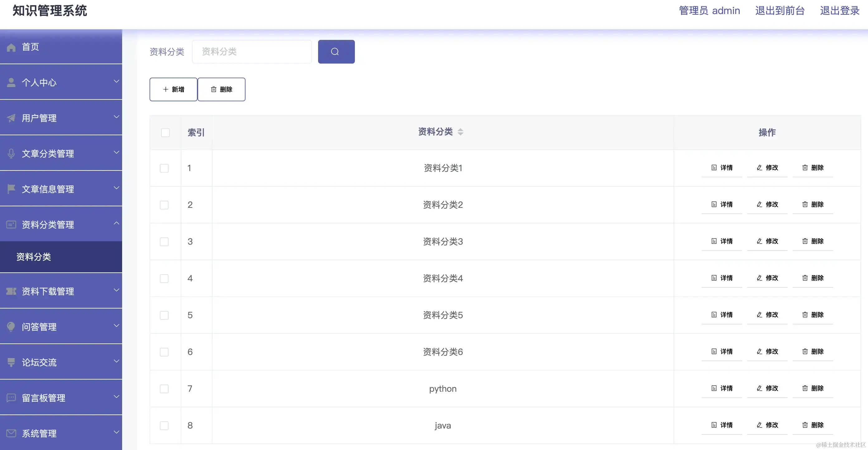Click the magnifier search button
868x450 pixels.
(x=336, y=51)
